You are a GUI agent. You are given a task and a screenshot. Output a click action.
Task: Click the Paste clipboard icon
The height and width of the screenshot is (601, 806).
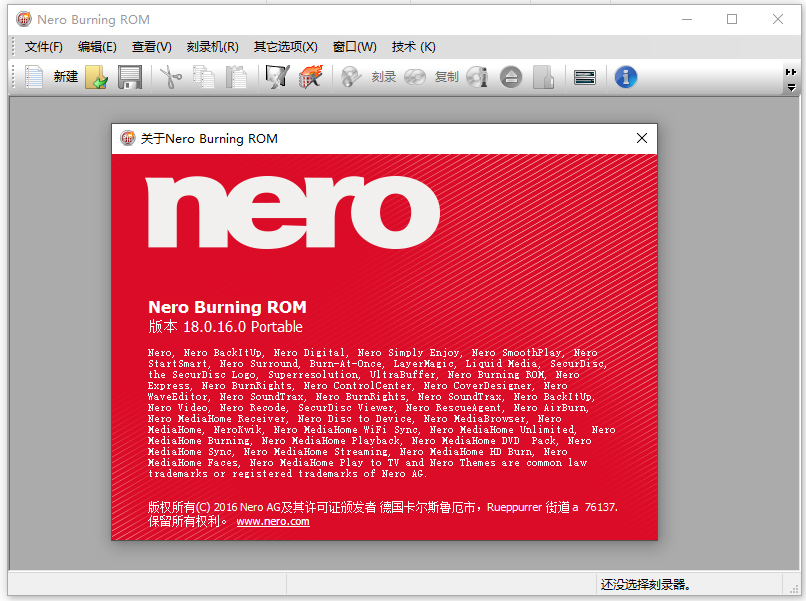click(236, 77)
